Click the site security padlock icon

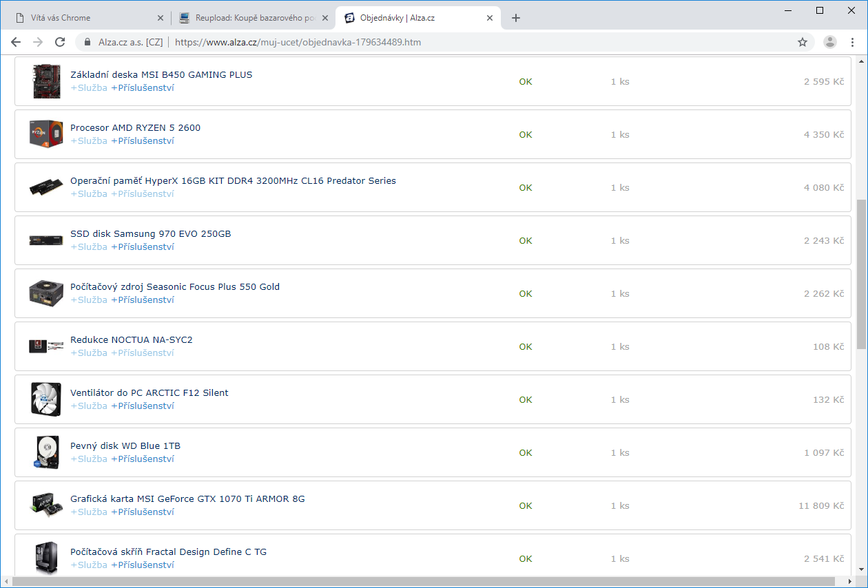[x=87, y=42]
